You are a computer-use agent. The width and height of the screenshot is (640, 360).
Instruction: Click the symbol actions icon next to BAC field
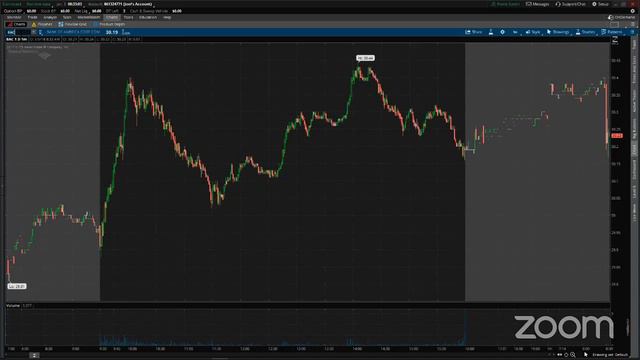click(x=40, y=32)
